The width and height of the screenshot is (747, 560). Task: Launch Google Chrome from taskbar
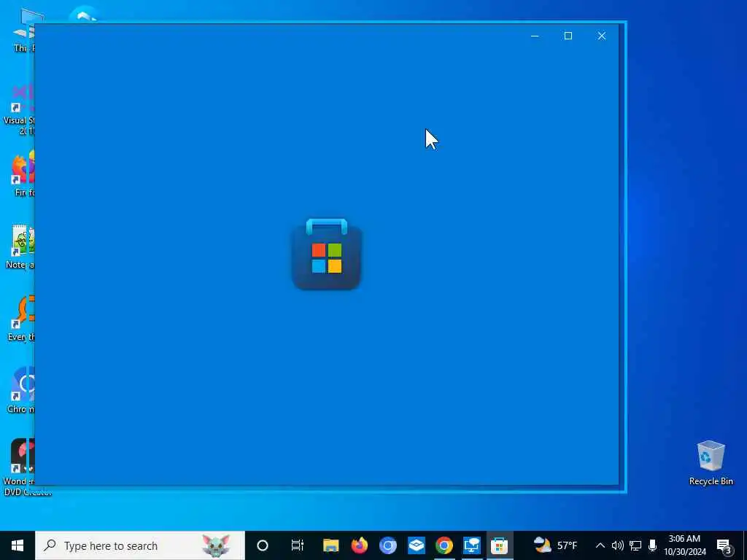pos(444,545)
